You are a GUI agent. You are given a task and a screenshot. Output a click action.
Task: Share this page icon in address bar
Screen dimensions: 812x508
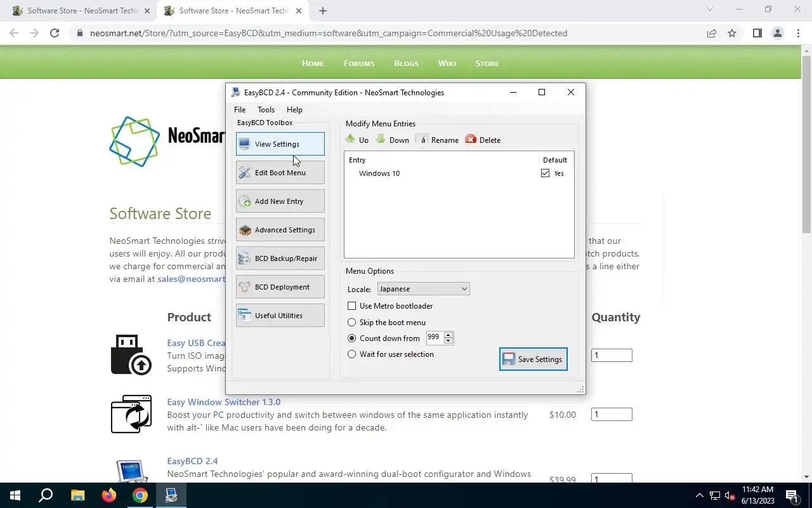point(712,33)
